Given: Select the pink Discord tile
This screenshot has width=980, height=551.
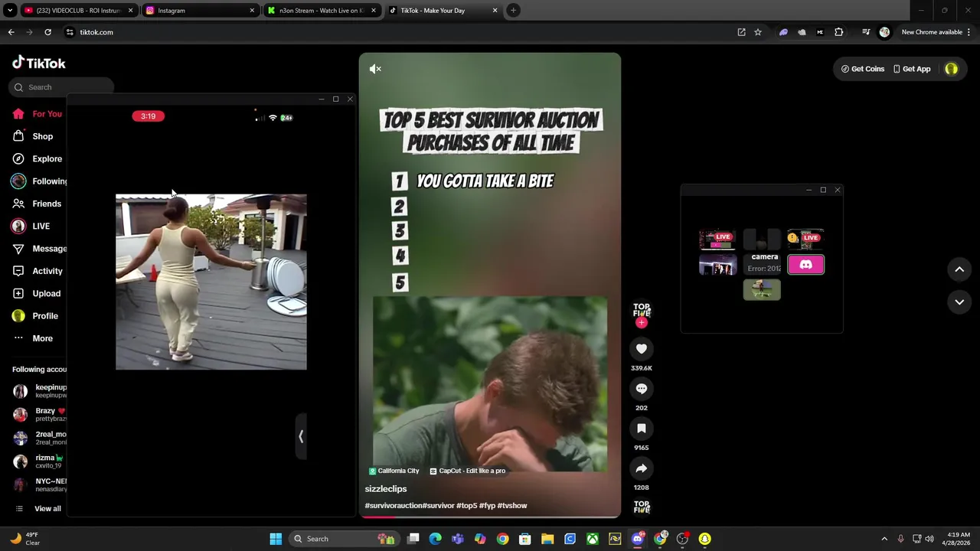Looking at the screenshot, I should 805,265.
